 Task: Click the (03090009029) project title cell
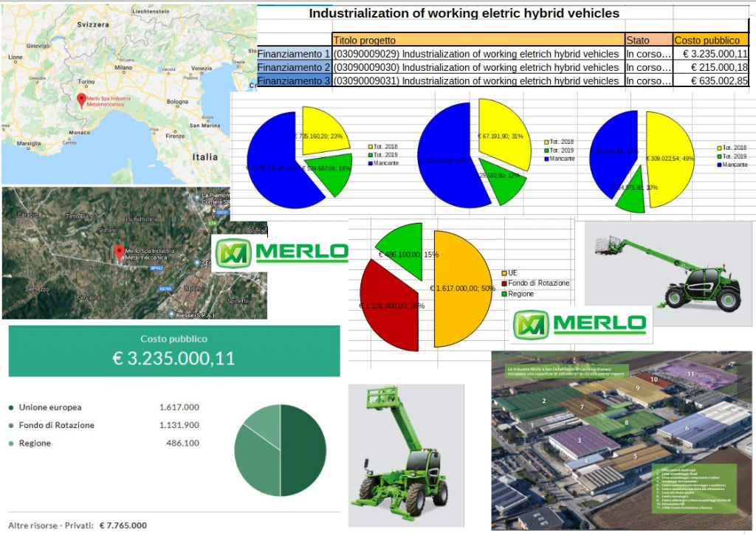[478, 54]
